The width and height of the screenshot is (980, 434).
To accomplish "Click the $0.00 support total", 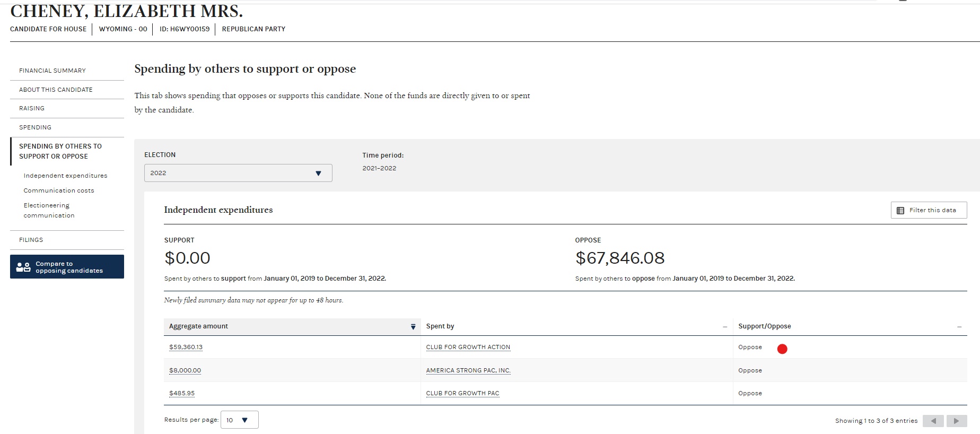I will (x=187, y=258).
